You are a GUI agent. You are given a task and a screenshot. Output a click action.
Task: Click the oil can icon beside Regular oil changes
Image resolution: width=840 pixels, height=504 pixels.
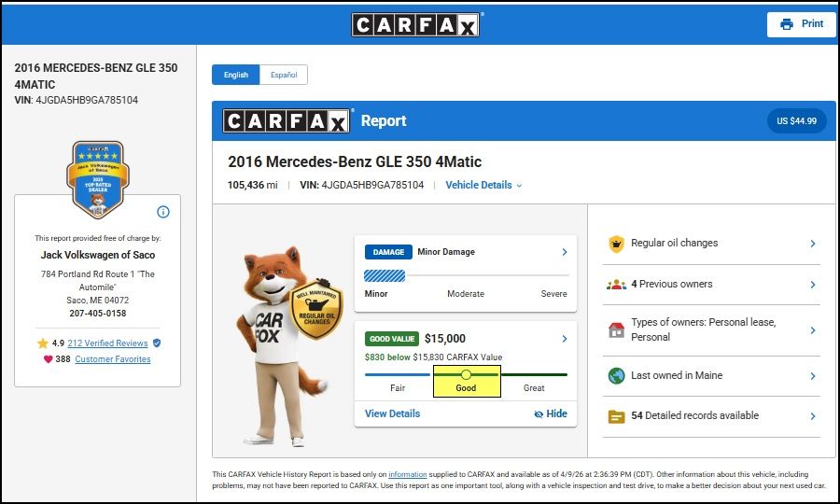click(x=616, y=244)
